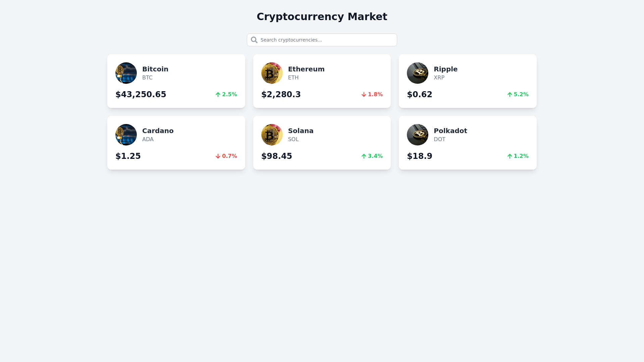644x362 pixels.
Task: Click the Ripple coin logo
Action: (418, 73)
